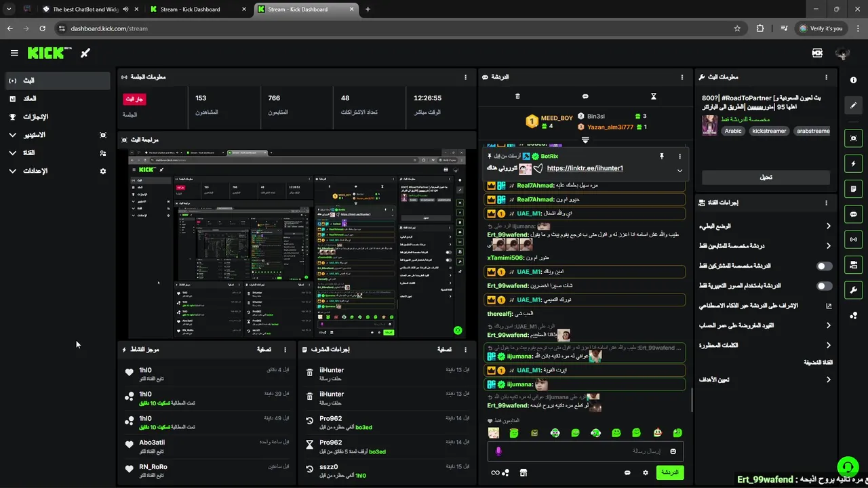The height and width of the screenshot is (488, 868).
Task: Open three-dot menu of الدردشة panel
Action: pyautogui.click(x=682, y=77)
